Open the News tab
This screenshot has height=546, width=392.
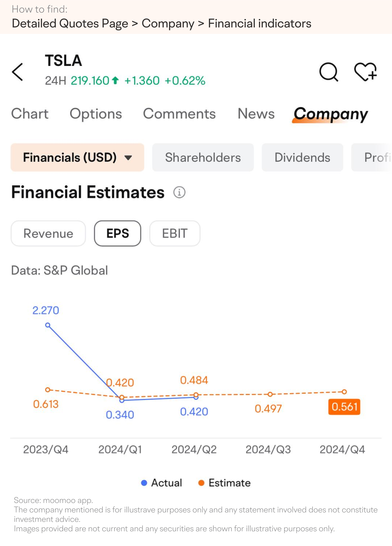point(256,114)
